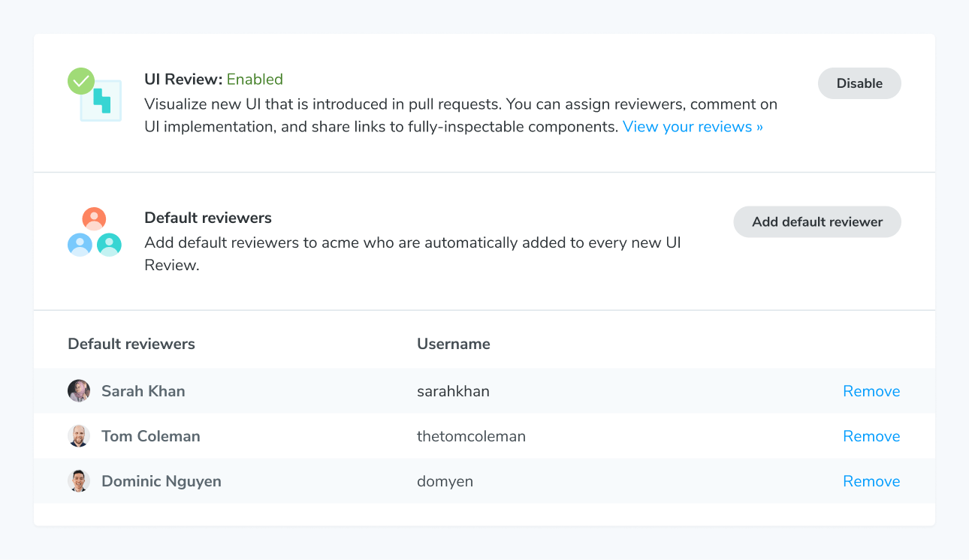Disable the UI Review feature

[859, 83]
